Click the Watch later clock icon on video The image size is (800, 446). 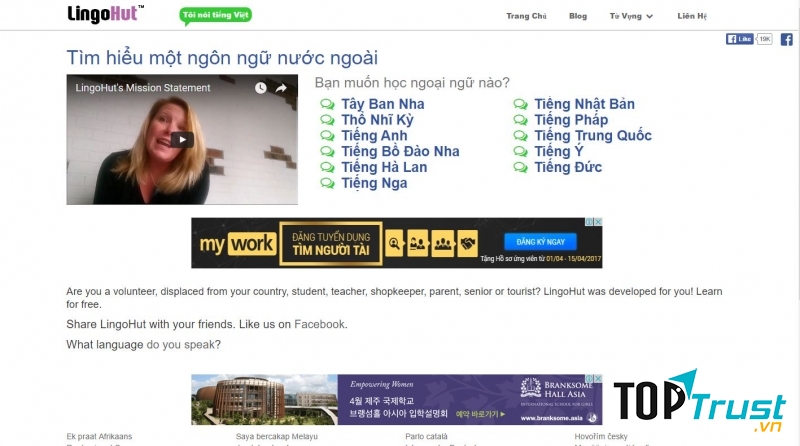click(260, 88)
